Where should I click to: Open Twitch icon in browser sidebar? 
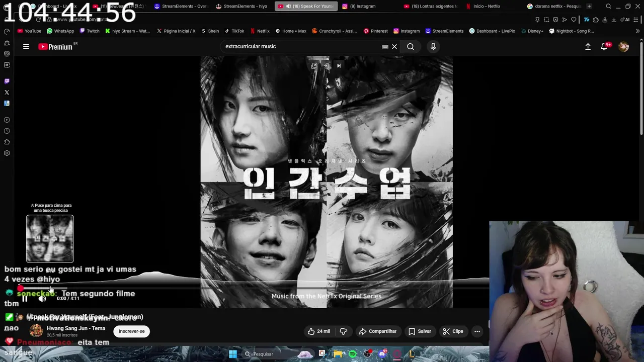(x=7, y=81)
